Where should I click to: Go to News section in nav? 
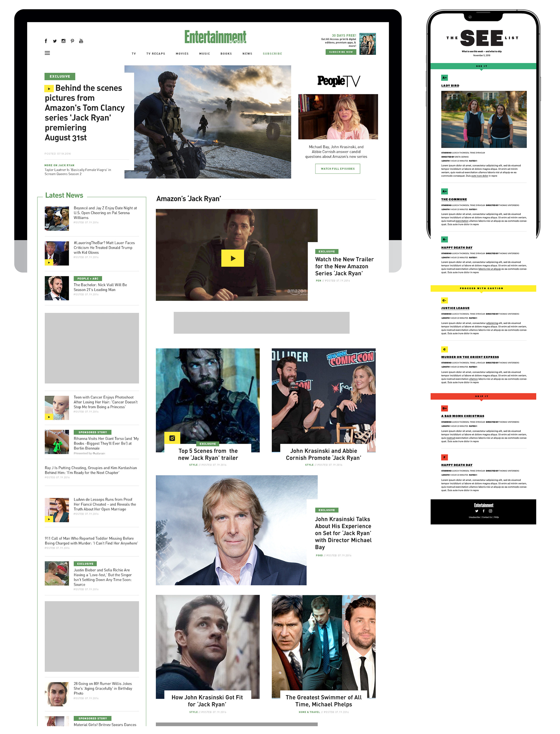pos(247,54)
